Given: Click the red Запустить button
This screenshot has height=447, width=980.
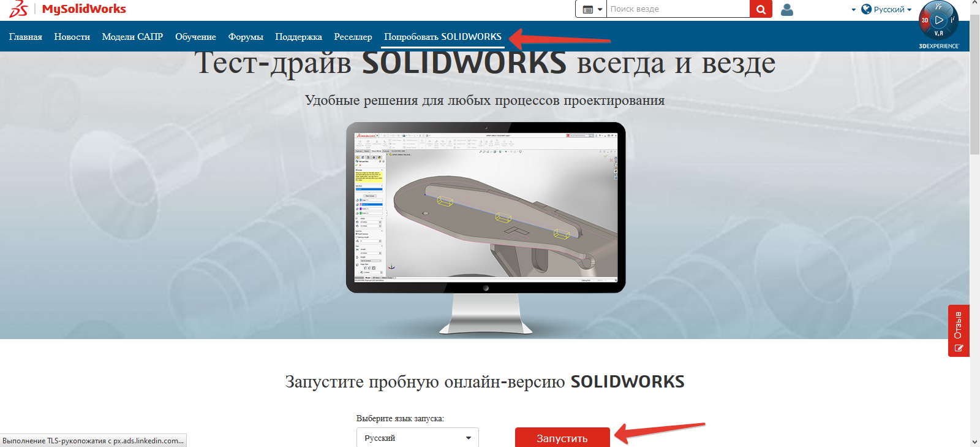Looking at the screenshot, I should point(562,438).
